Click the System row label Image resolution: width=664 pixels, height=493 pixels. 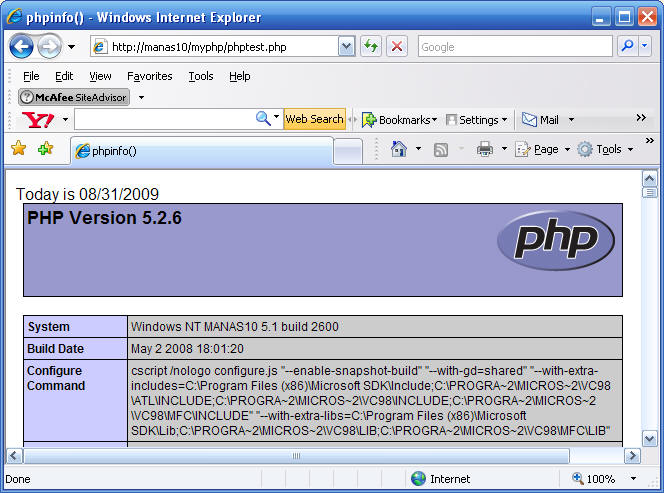coord(48,327)
